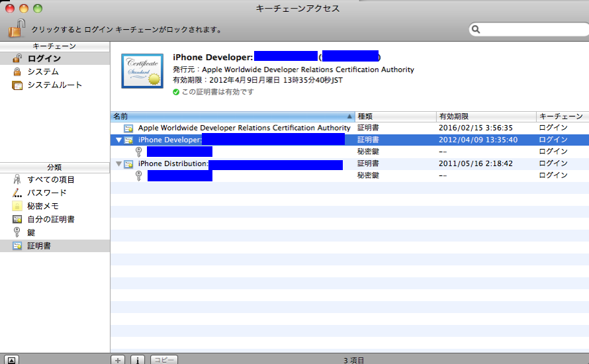Image resolution: width=589 pixels, height=364 pixels.
Task: Click expiry date 2012/04/09 13:35:40
Action: [x=478, y=140]
